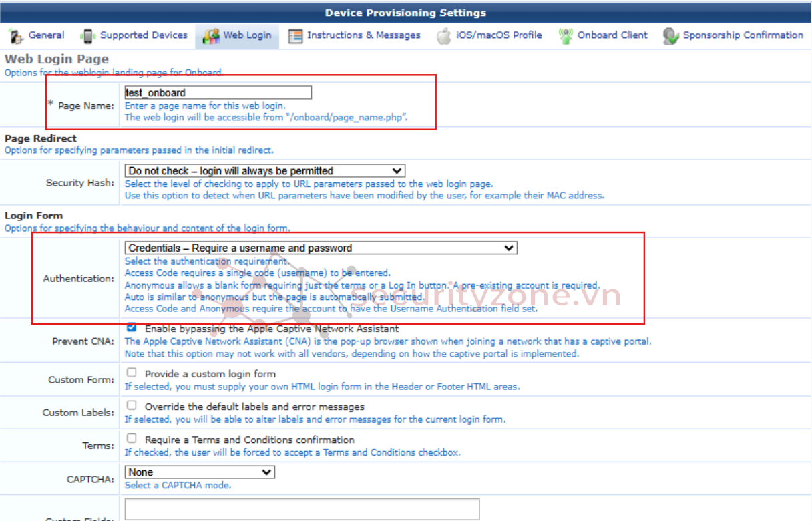Check Override the default labels checkbox
Viewport: 812px width, 521px height.
(x=132, y=405)
